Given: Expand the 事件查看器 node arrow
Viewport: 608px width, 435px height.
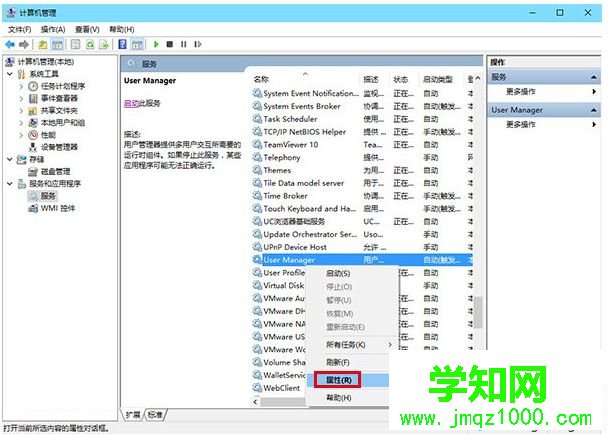Looking at the screenshot, I should pos(21,98).
